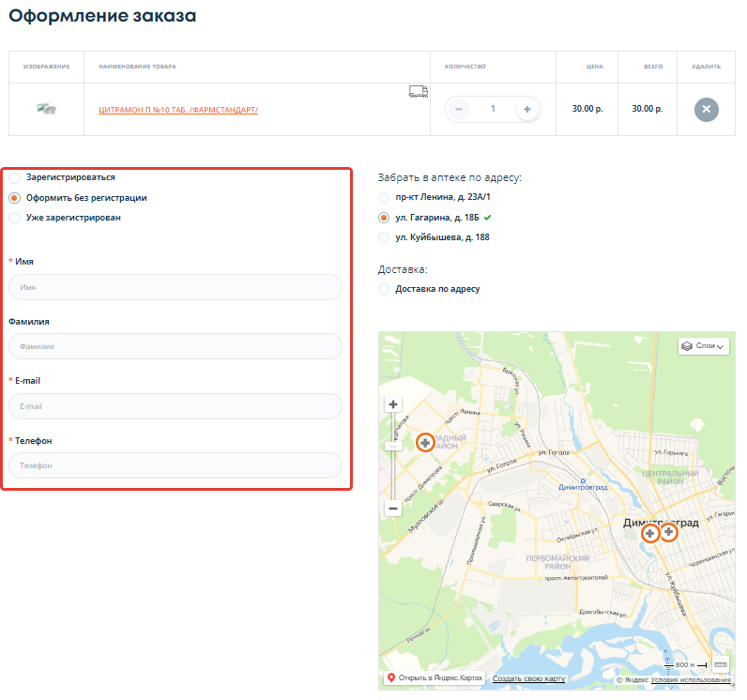This screenshot has height=700, width=747.
Task: Click the map zoom slider handle
Action: coord(393,445)
